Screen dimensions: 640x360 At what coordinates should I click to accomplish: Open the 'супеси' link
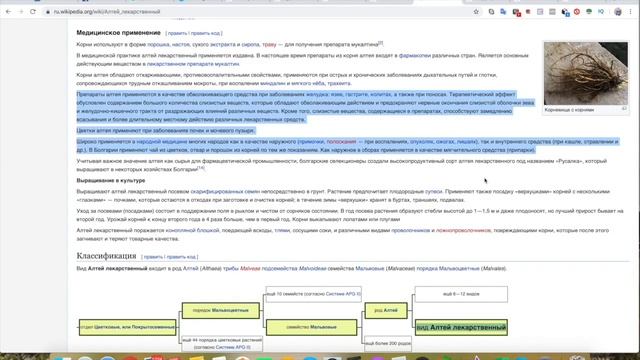pos(433,191)
